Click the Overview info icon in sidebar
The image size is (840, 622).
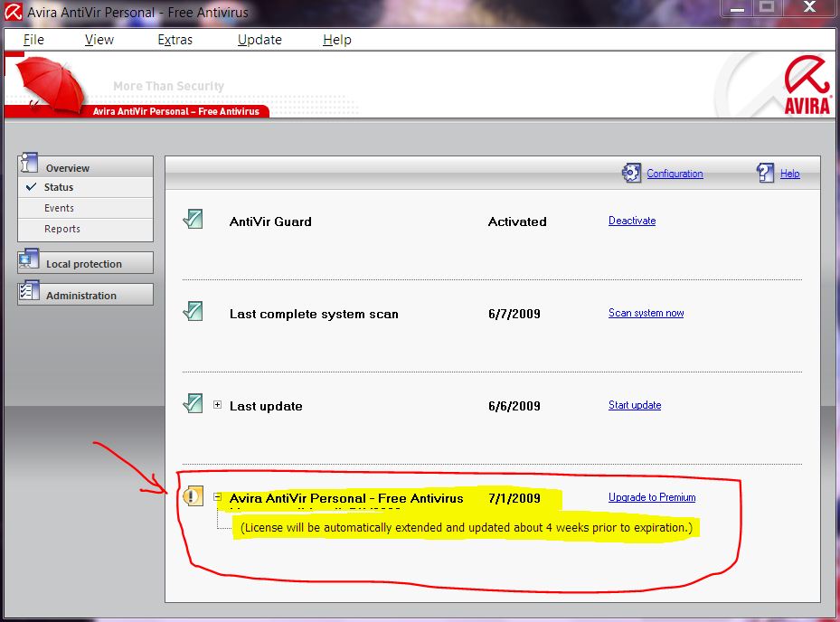pos(29,163)
